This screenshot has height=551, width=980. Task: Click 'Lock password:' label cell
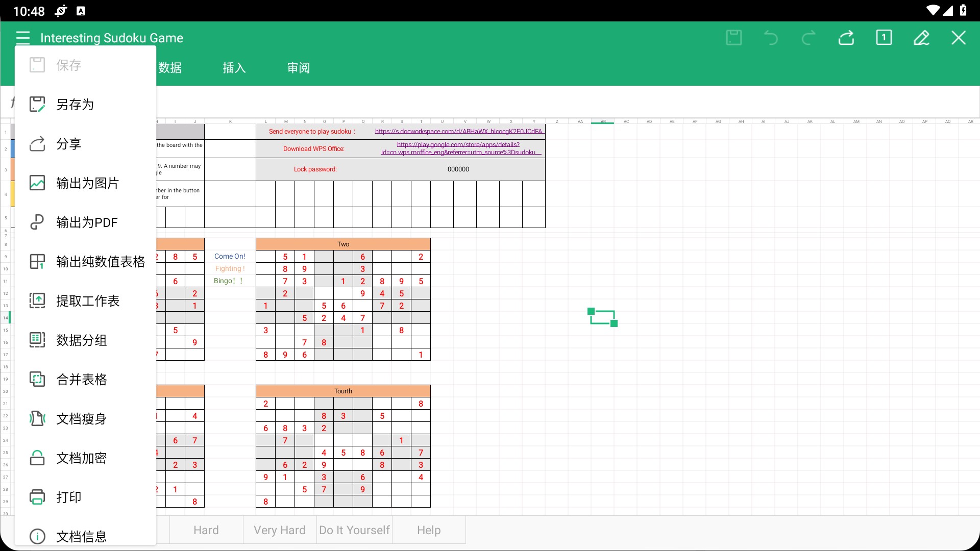(315, 169)
